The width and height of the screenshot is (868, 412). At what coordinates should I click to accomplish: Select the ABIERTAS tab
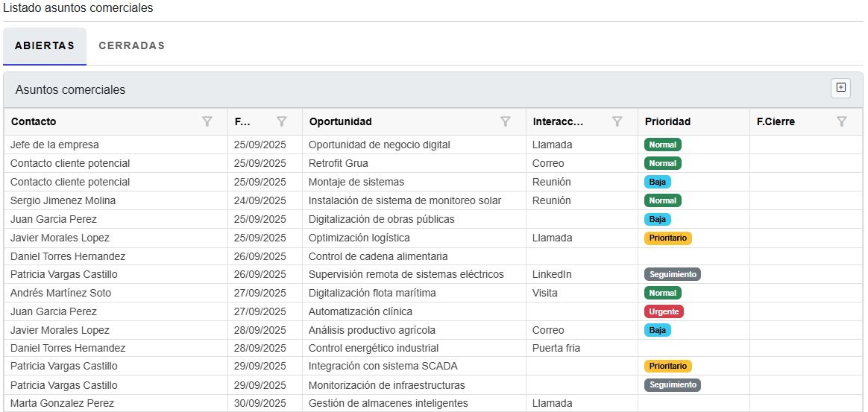[x=45, y=45]
